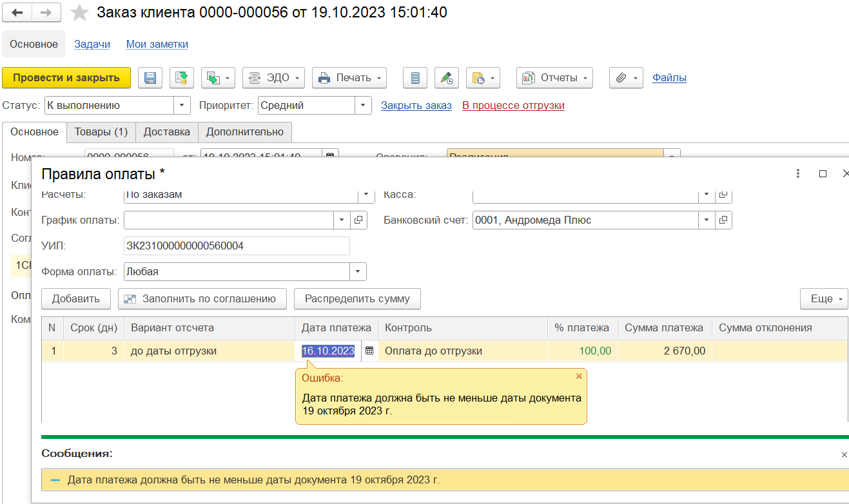
Task: Open the ЭДО menu
Action: 273,78
